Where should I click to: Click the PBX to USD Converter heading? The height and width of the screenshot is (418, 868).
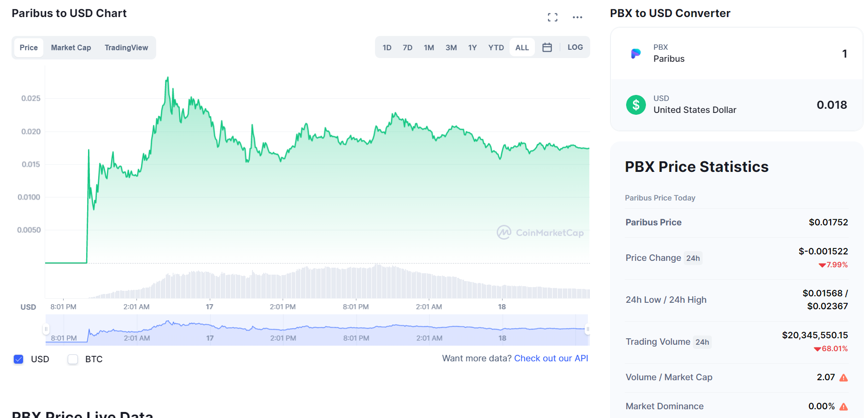point(670,13)
